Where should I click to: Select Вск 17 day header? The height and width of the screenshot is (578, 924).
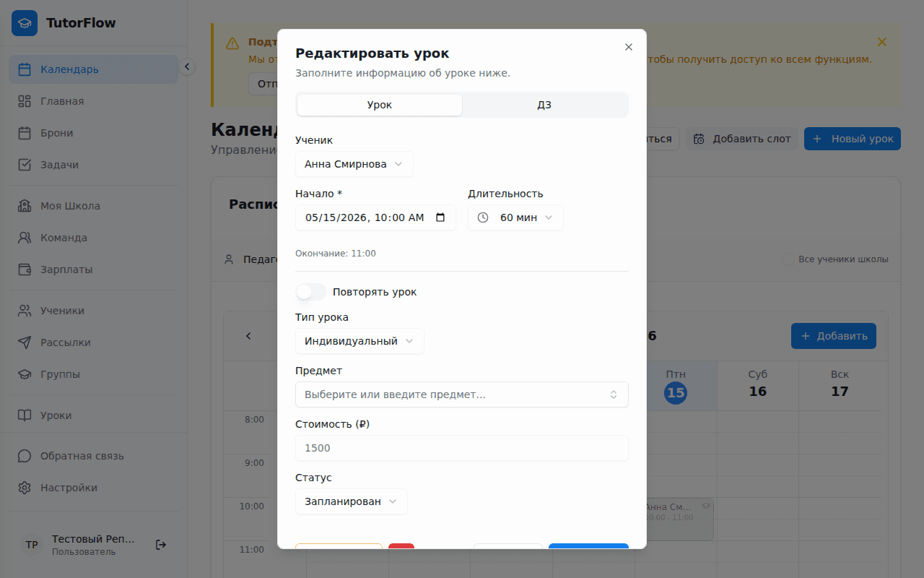840,386
